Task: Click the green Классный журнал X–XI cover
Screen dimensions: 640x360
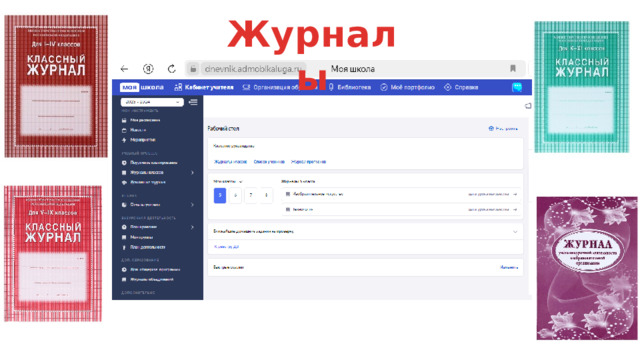Action: [x=582, y=87]
